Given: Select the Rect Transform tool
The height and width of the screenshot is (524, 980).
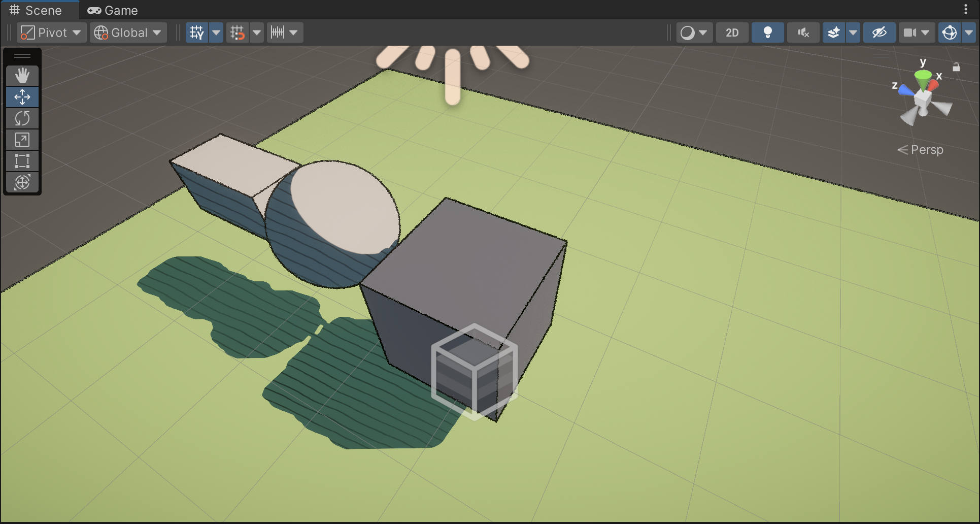Looking at the screenshot, I should coord(22,161).
